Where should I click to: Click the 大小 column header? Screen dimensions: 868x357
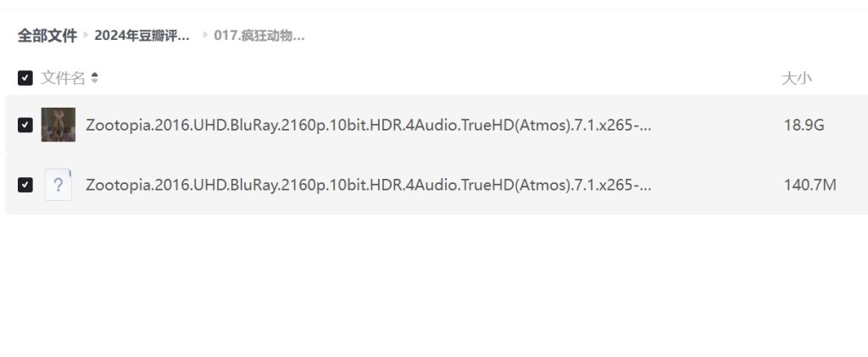[797, 78]
